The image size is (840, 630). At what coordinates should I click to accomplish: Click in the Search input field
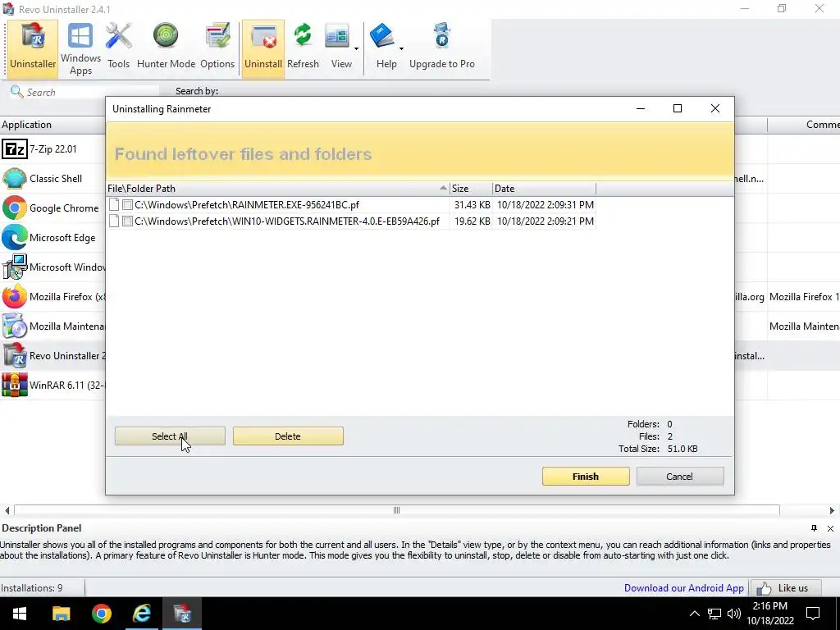coord(92,92)
